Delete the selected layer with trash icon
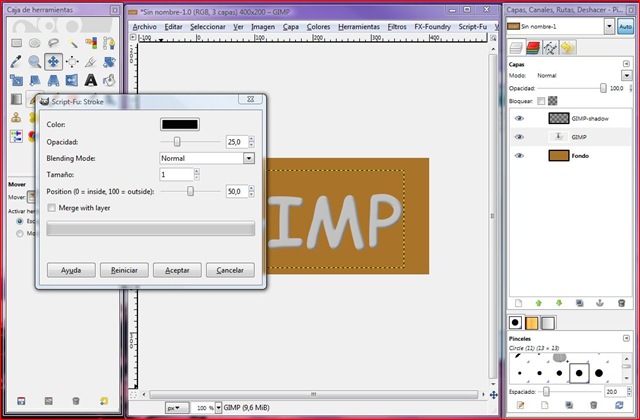 pyautogui.click(x=621, y=303)
